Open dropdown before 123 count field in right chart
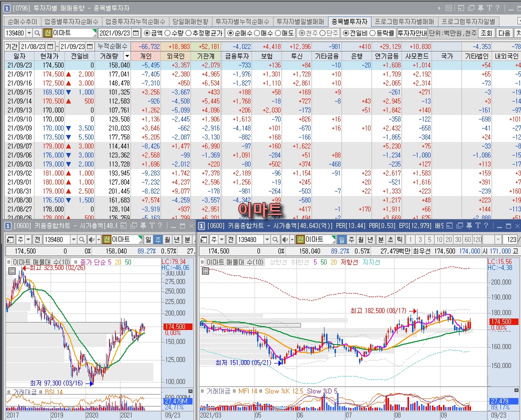Screen dimensions: 521x420 pyautogui.click(x=497, y=239)
